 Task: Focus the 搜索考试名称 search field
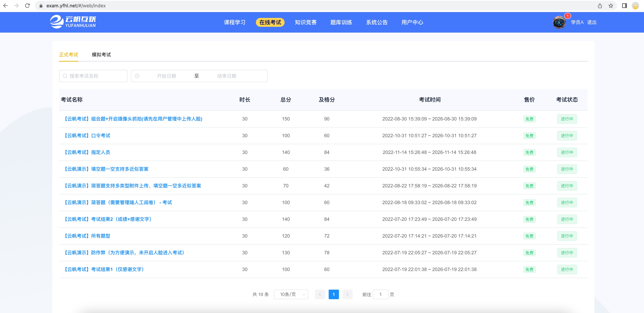click(x=93, y=76)
